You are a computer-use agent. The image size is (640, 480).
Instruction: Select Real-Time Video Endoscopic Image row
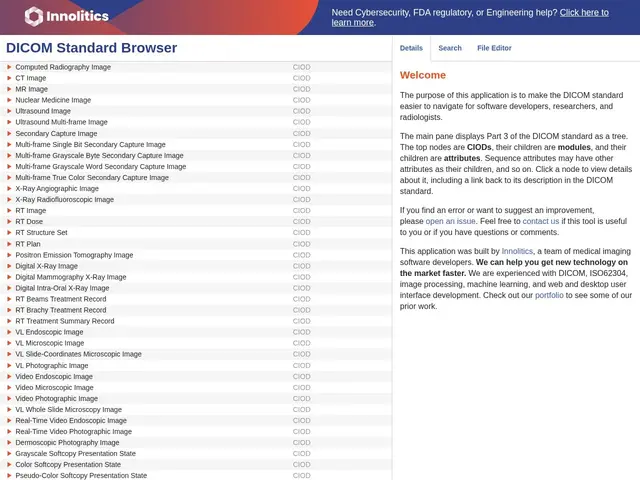196,421
